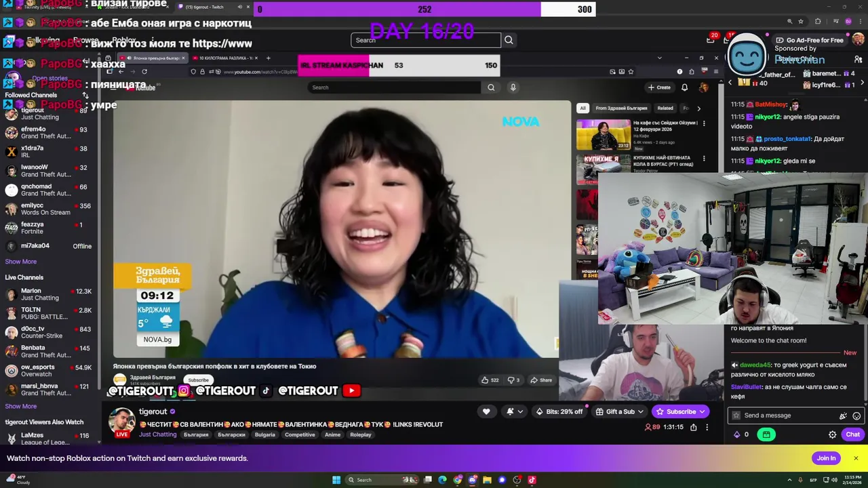Open LaMzes channel in Also Watch list
This screenshot has width=868, height=488.
47,439
